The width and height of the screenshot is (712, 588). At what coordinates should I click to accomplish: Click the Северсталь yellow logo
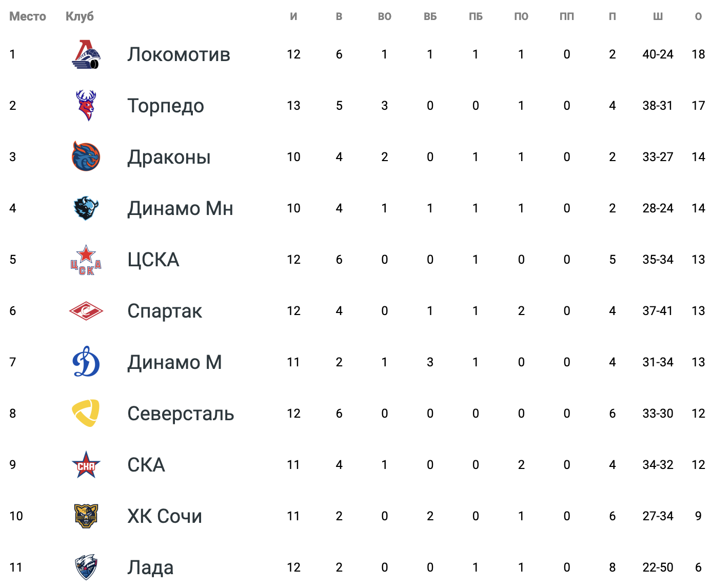point(86,413)
